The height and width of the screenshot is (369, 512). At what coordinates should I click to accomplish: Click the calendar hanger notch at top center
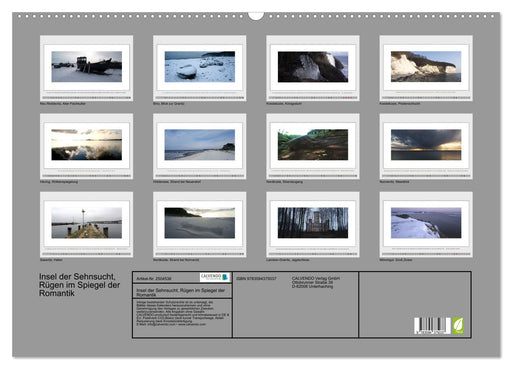[x=256, y=16]
